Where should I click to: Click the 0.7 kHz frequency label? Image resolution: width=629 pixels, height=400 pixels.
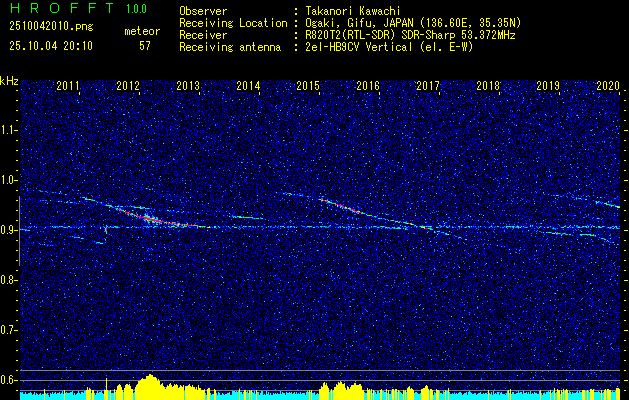[x=8, y=330]
